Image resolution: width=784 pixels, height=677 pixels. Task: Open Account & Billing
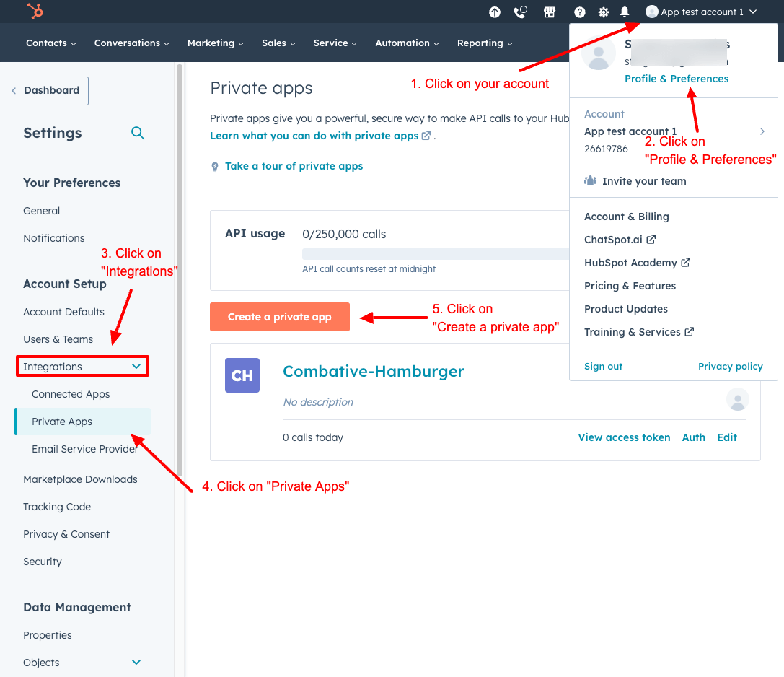coord(627,216)
